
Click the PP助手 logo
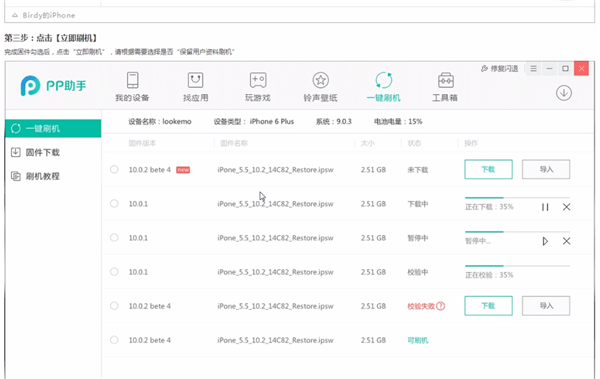[x=53, y=85]
